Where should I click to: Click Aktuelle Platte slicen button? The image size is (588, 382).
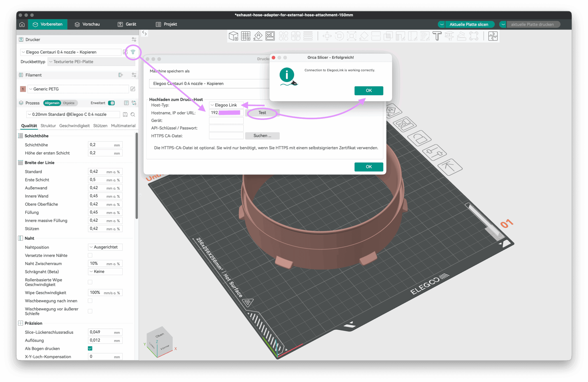[x=468, y=25]
